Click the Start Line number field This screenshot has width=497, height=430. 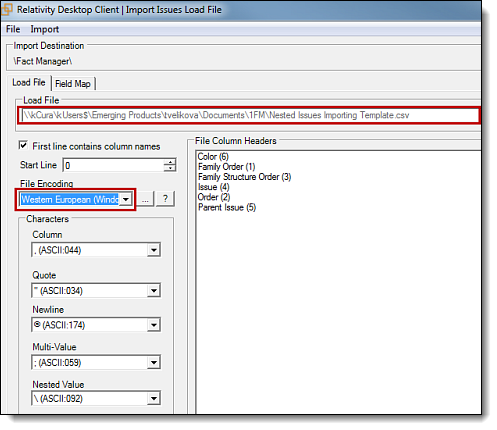pyautogui.click(x=113, y=165)
